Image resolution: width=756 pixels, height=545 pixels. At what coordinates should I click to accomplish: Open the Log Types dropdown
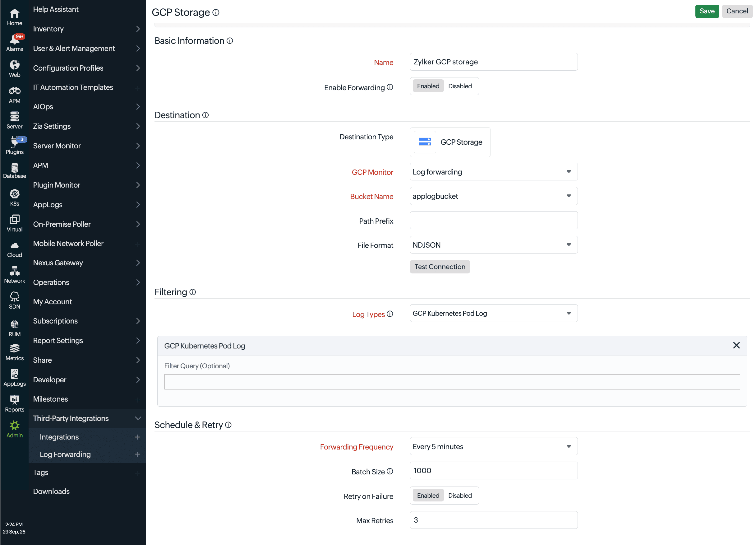click(493, 313)
